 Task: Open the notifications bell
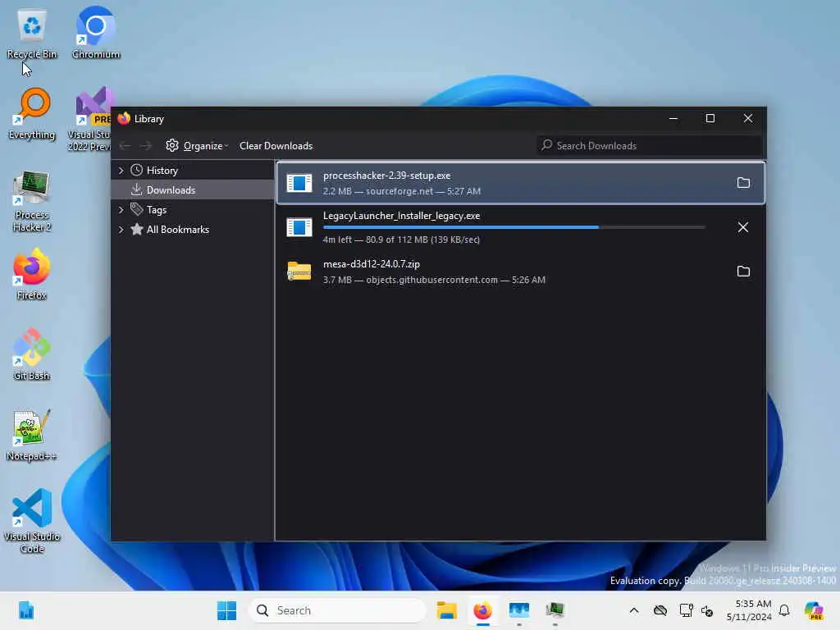784,610
